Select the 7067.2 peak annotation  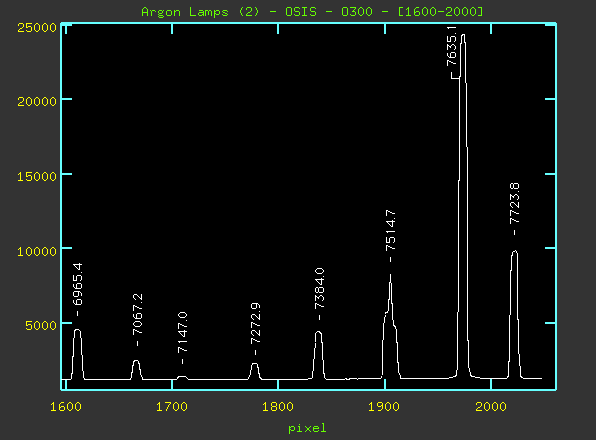click(x=138, y=314)
